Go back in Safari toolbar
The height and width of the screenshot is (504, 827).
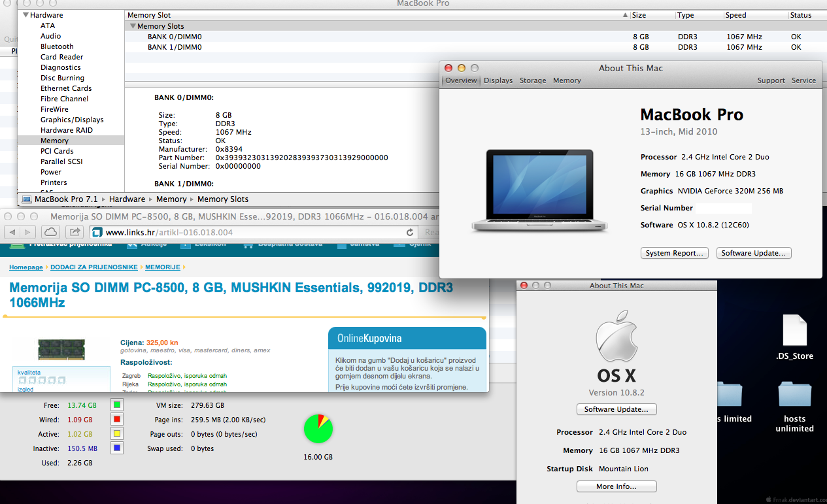12,232
